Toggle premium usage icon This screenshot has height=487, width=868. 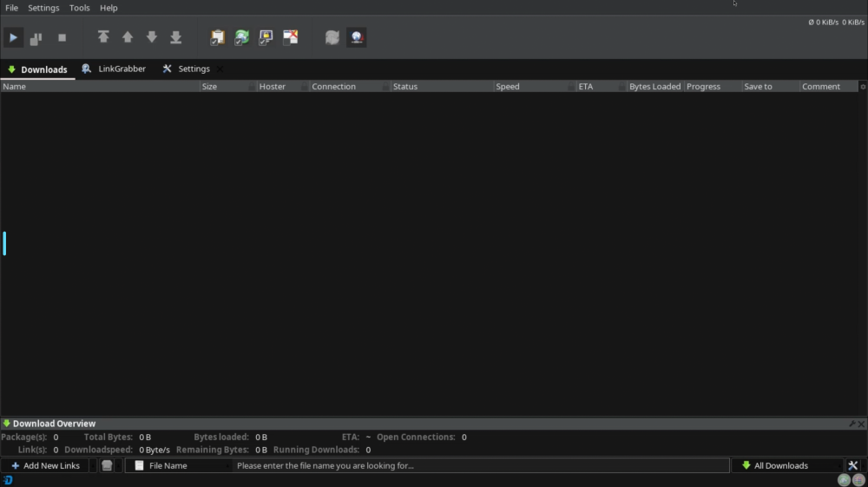tap(266, 37)
